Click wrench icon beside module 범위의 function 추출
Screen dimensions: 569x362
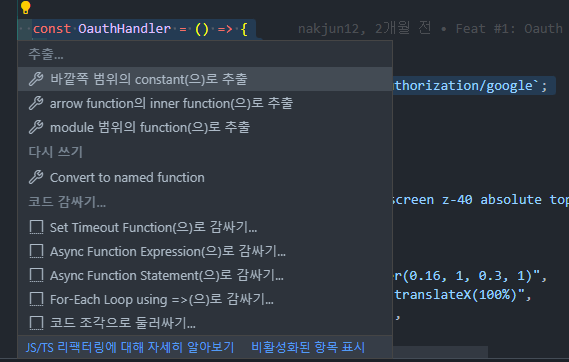(36, 127)
